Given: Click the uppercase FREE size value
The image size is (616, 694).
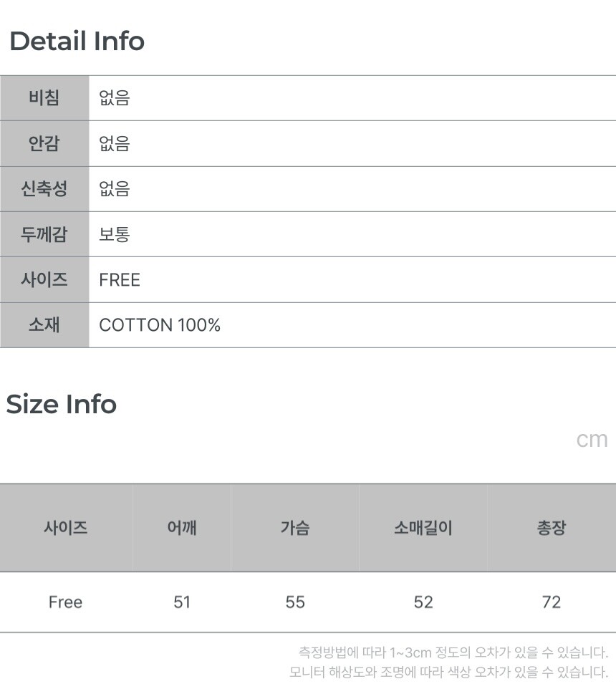Looking at the screenshot, I should (x=120, y=280).
